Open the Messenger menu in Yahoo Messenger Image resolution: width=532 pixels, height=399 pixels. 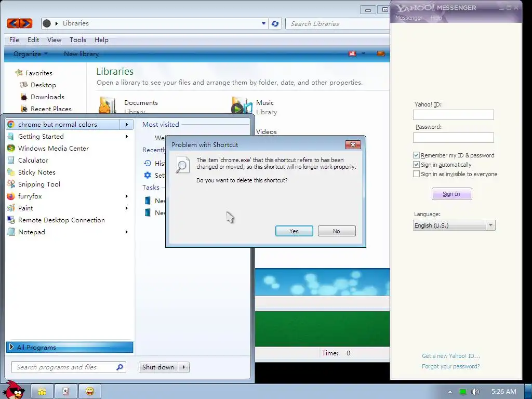(408, 18)
